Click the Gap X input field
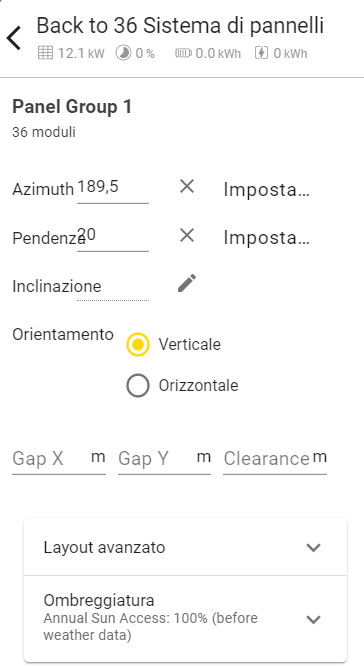 [x=59, y=459]
